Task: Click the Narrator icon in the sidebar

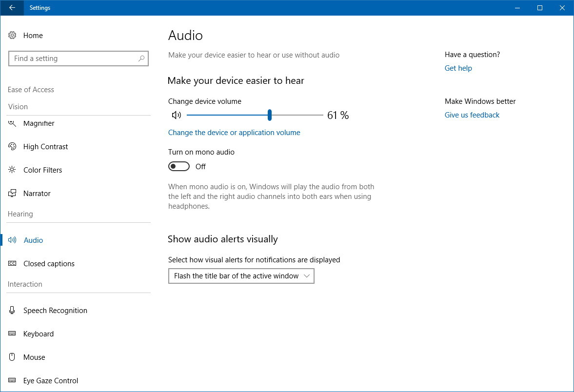Action: coord(12,193)
